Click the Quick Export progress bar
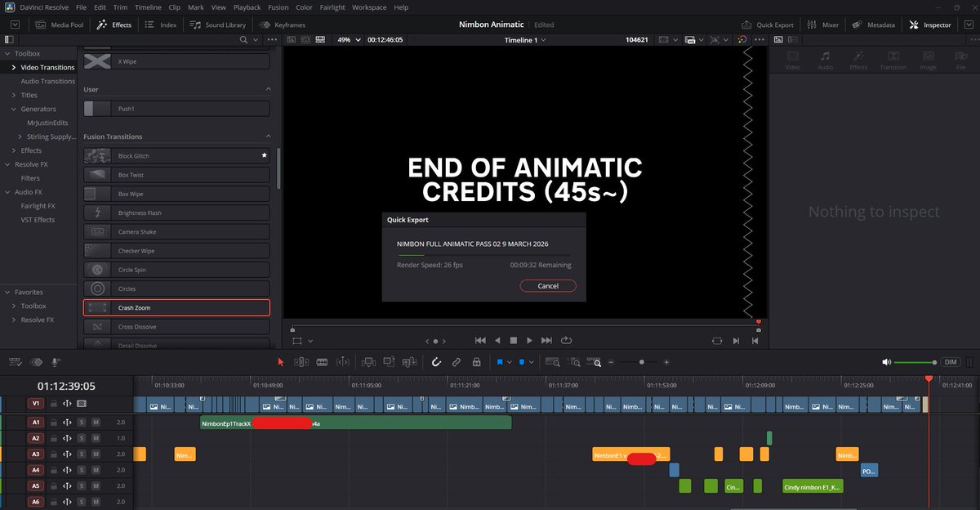This screenshot has width=980, height=510. point(484,255)
